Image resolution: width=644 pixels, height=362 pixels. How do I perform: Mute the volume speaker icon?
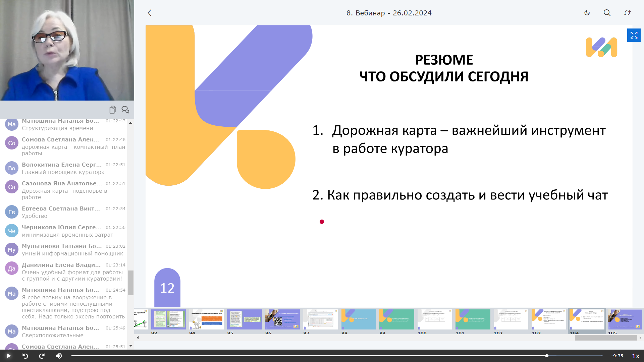coord(59,356)
